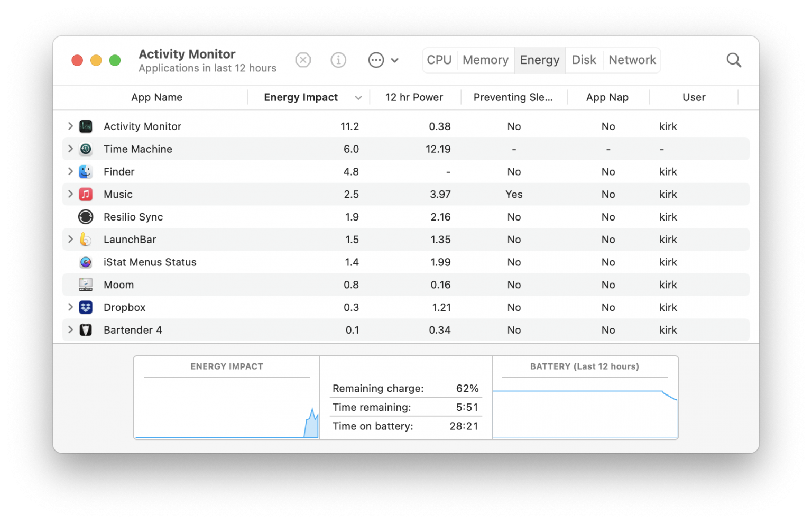The height and width of the screenshot is (523, 812).
Task: Click the Finder icon in the Finder row
Action: click(85, 171)
